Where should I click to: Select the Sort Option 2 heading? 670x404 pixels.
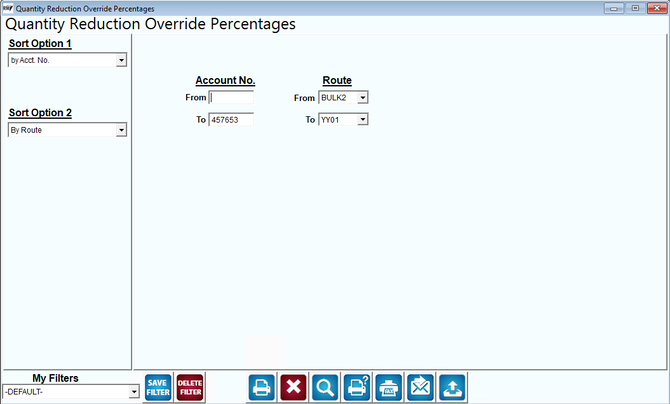point(40,113)
